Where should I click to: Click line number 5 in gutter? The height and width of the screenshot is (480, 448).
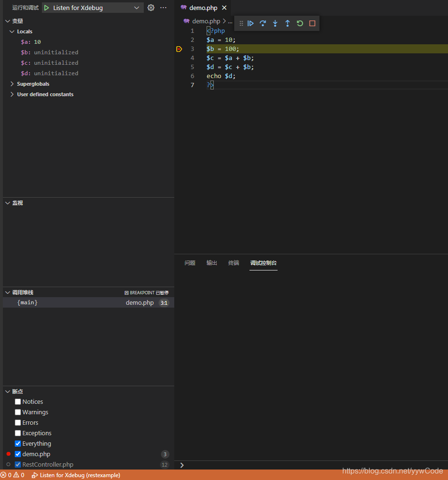(192, 67)
